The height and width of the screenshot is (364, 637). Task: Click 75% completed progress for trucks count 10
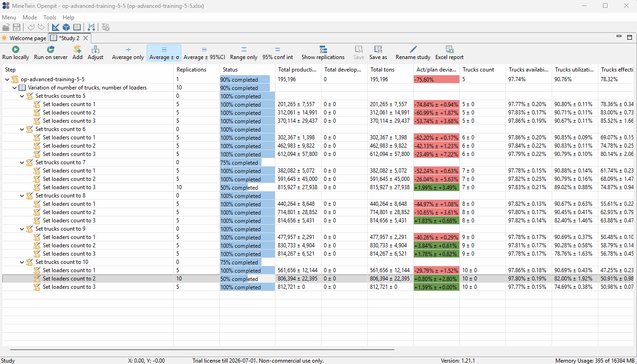(247, 262)
